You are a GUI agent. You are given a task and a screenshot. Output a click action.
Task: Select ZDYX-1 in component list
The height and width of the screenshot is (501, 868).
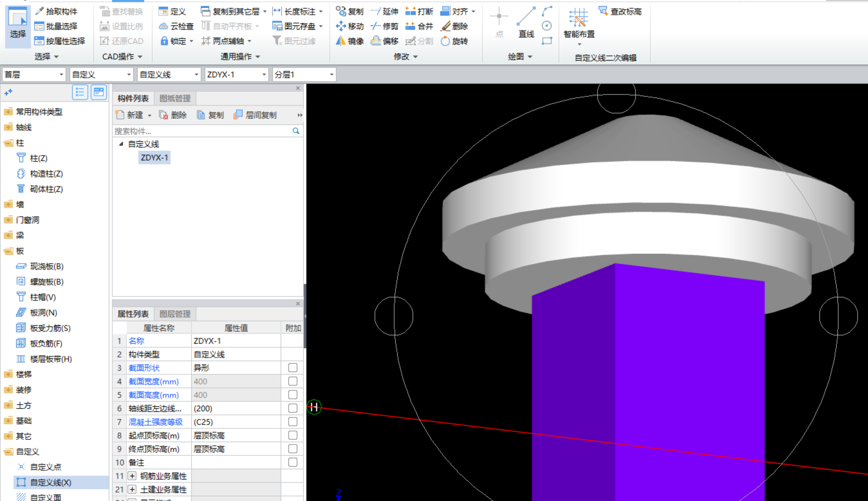click(154, 157)
